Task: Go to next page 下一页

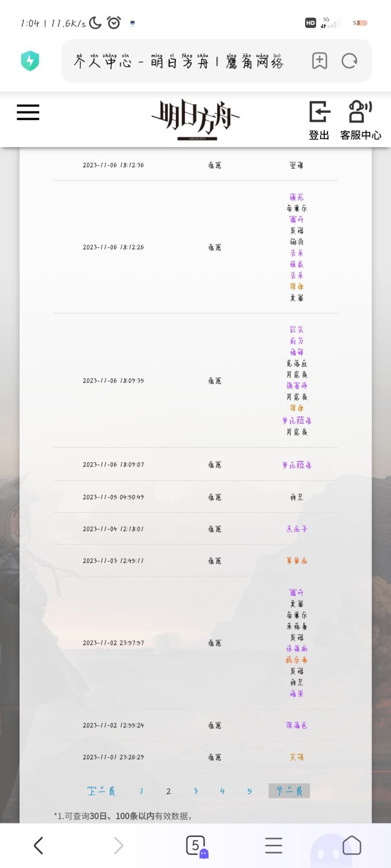Action: click(x=289, y=791)
